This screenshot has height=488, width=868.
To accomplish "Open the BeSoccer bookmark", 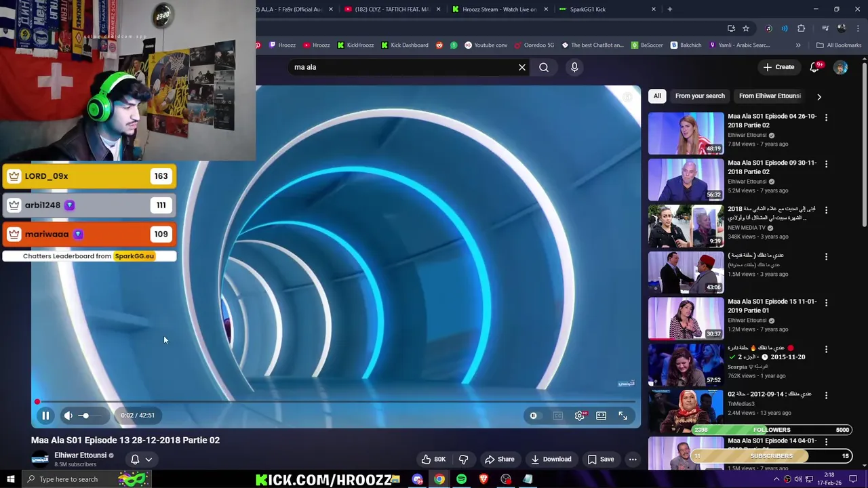I will [x=646, y=45].
